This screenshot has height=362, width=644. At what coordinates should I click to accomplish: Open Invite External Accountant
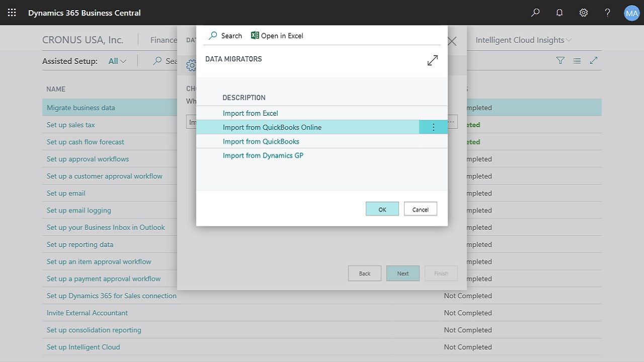(88, 313)
